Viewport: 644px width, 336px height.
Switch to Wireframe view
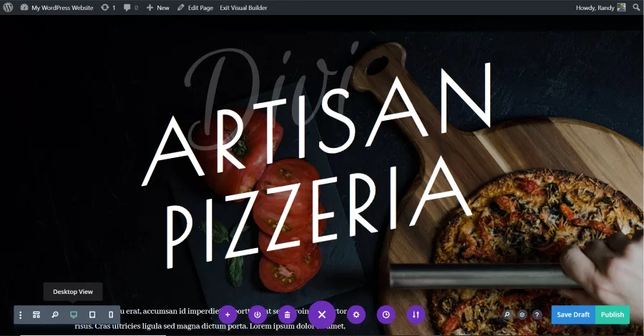[36, 315]
